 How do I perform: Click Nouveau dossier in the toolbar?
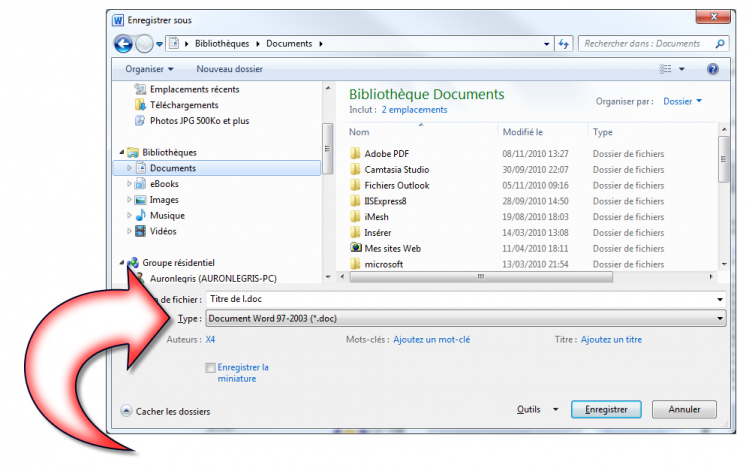click(229, 69)
